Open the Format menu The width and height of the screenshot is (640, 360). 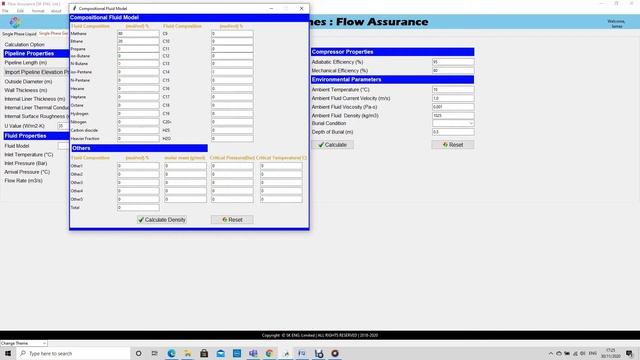(x=38, y=11)
